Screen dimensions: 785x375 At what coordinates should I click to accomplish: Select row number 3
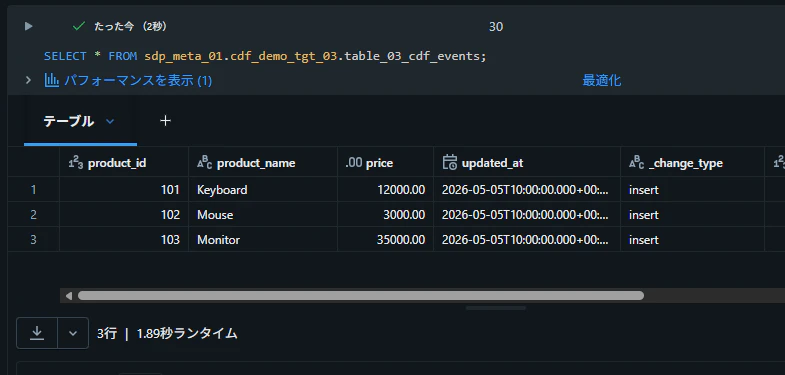pyautogui.click(x=34, y=239)
